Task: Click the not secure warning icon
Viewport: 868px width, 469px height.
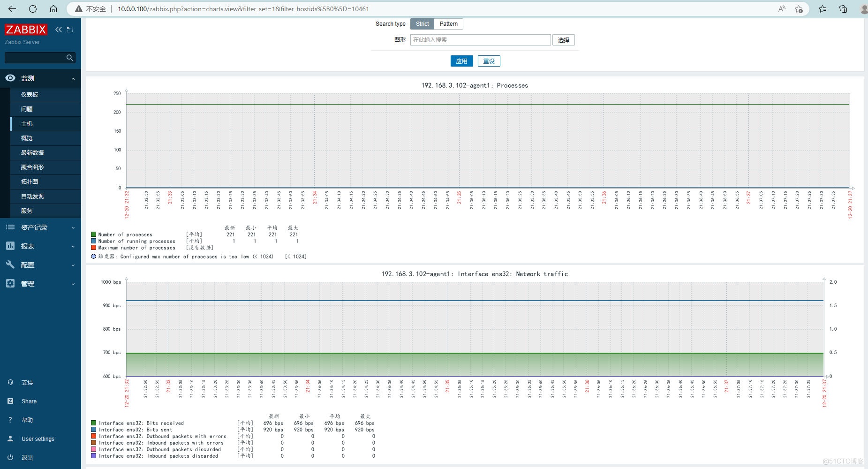Action: click(79, 9)
